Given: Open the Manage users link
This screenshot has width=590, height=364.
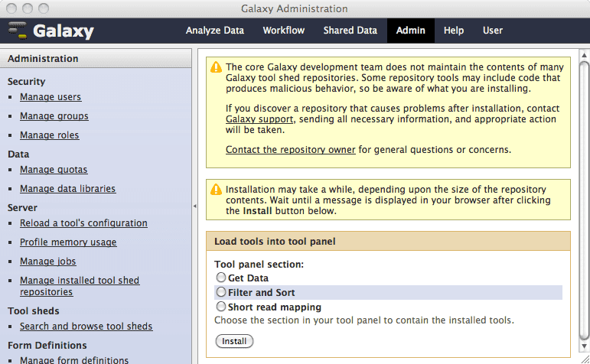Looking at the screenshot, I should point(51,97).
